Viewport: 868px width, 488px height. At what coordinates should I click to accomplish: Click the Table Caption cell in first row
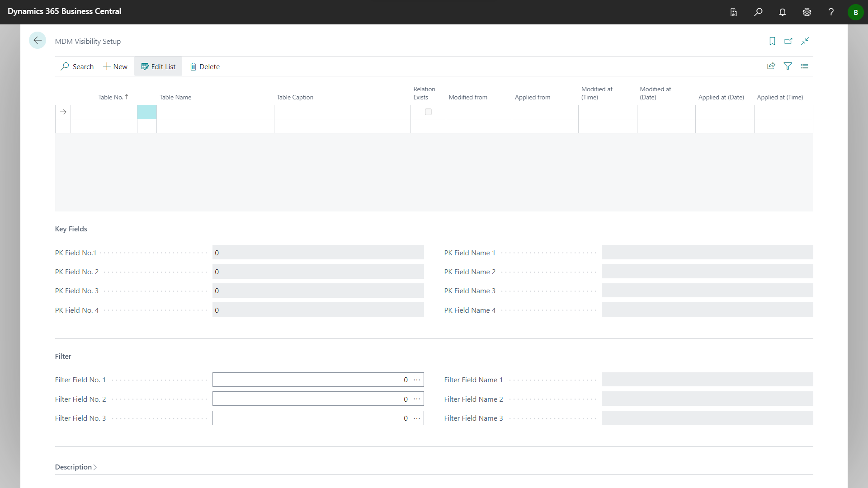pyautogui.click(x=342, y=112)
